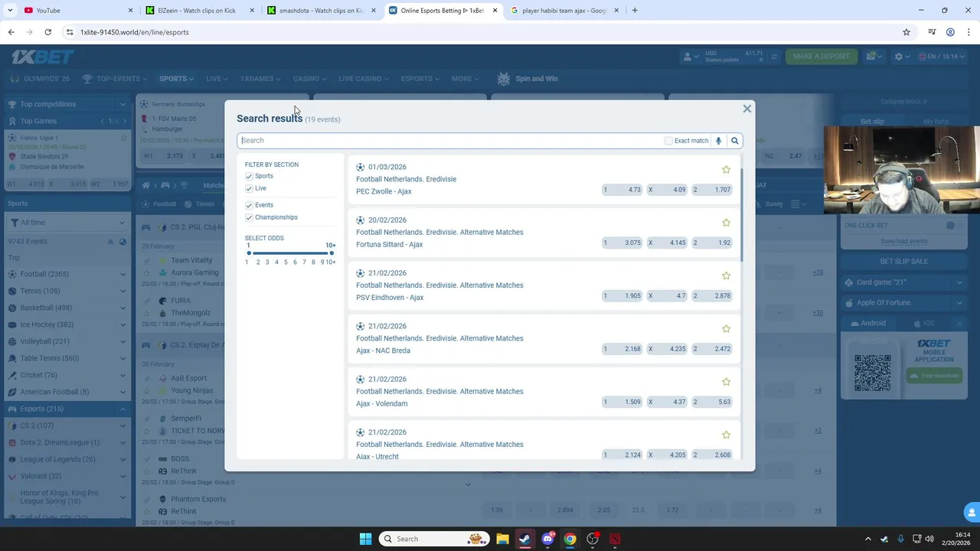Open the ESPORTS menu in site navigation
This screenshot has height=551, width=980.
pos(420,79)
